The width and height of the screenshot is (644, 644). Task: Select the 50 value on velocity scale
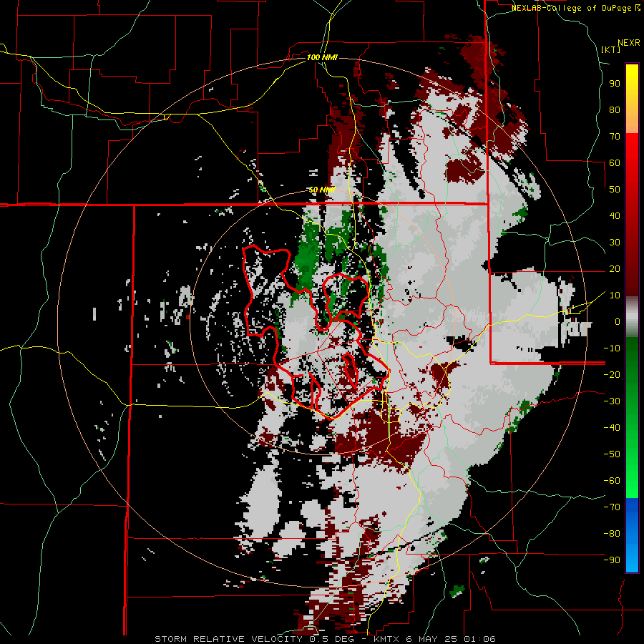coord(615,190)
